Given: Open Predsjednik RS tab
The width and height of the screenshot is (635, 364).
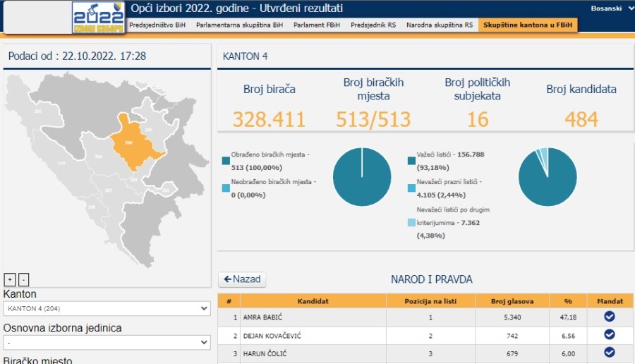Looking at the screenshot, I should coord(373,25).
